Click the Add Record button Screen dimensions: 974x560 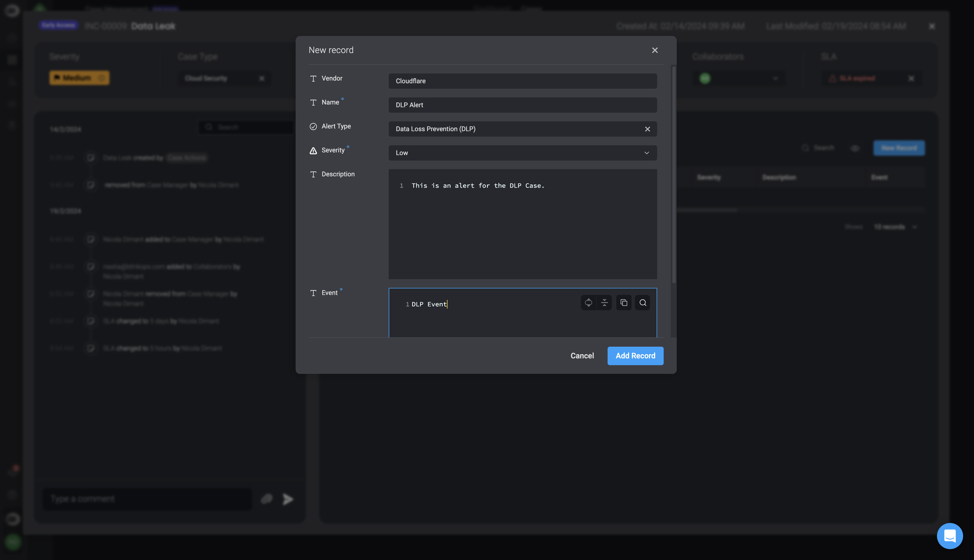coord(635,356)
